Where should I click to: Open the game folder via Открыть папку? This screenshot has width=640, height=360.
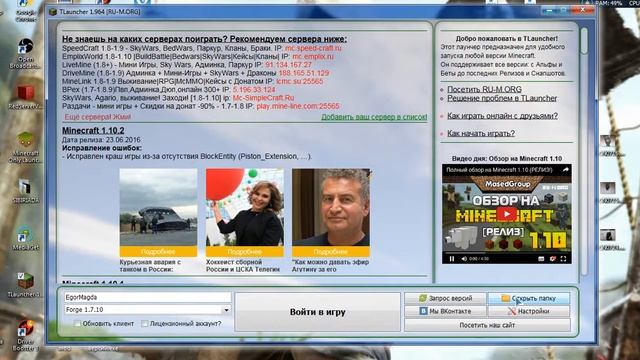529,298
